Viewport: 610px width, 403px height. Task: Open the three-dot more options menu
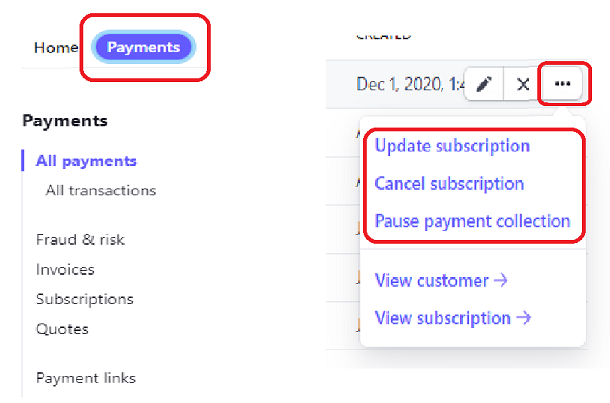[x=562, y=85]
